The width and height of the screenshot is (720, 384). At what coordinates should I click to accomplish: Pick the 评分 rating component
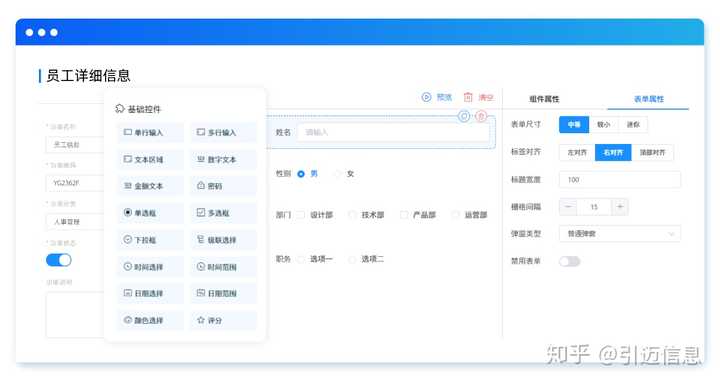click(x=224, y=320)
